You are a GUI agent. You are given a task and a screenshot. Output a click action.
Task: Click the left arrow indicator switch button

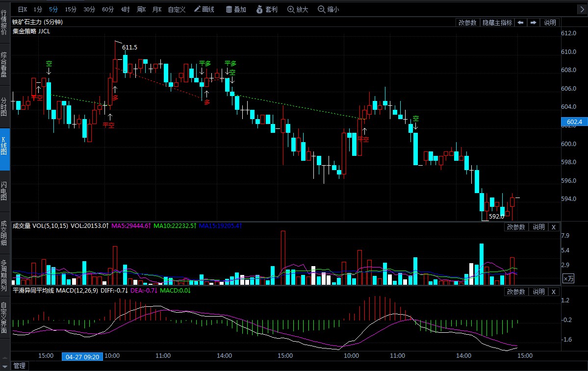click(x=520, y=23)
